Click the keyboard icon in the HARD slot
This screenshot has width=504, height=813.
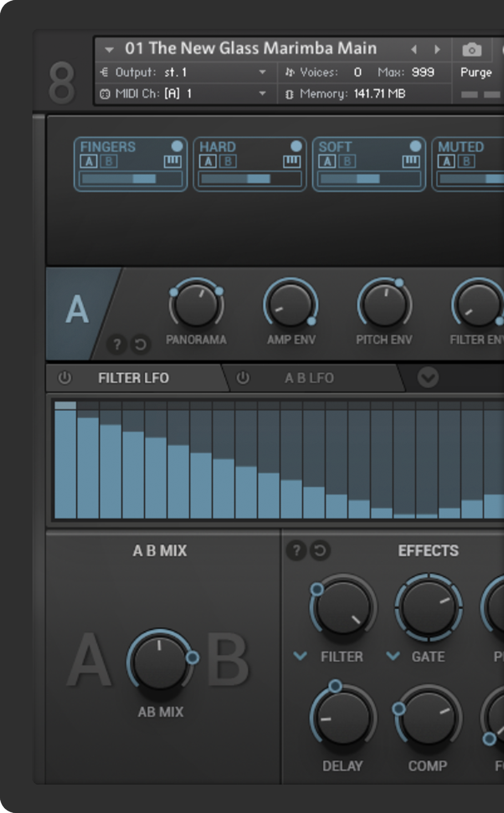tap(292, 161)
